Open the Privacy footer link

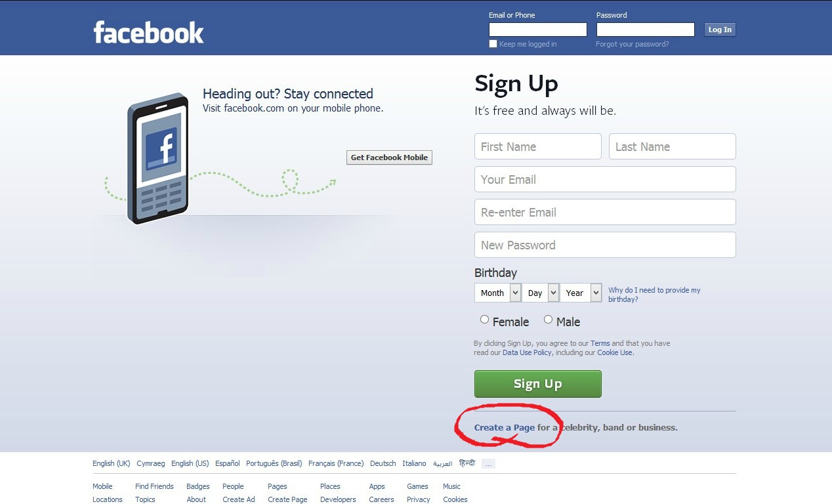tap(419, 499)
